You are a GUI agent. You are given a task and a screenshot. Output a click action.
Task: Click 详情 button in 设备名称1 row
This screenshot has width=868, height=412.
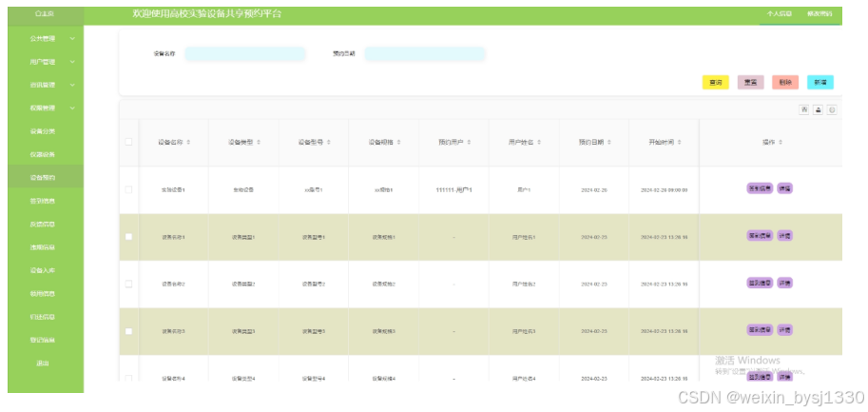coord(785,235)
